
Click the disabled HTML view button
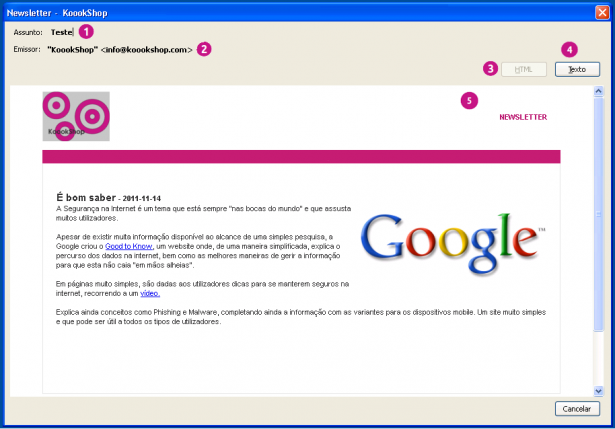[524, 69]
